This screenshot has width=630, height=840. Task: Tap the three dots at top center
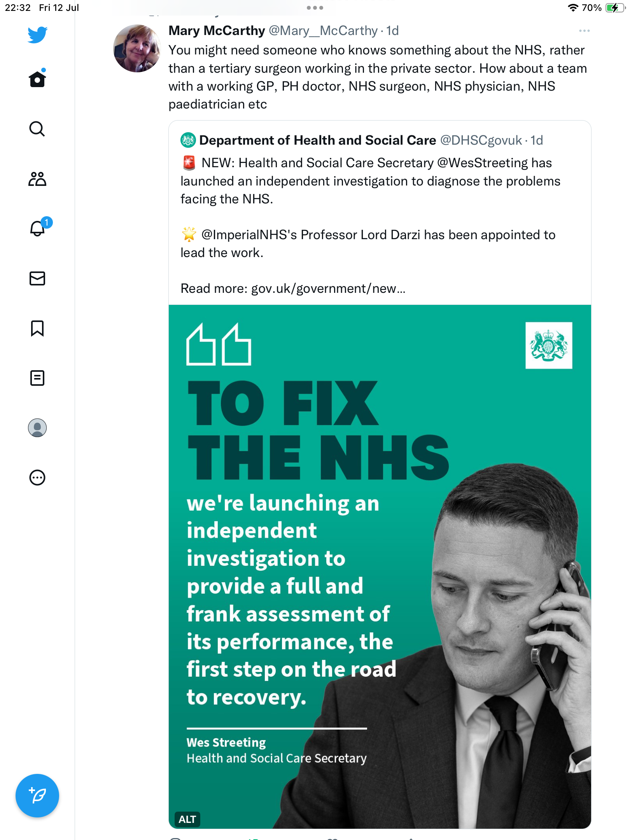(x=315, y=8)
